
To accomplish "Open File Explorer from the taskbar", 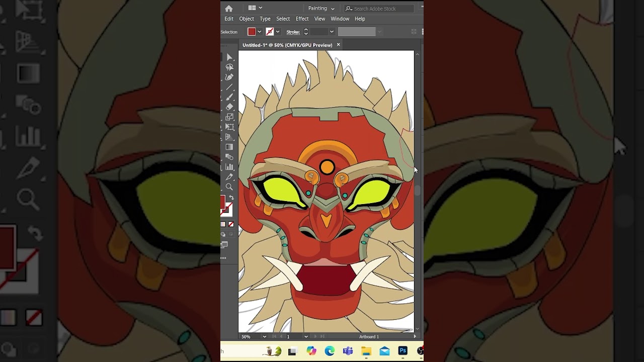I will (366, 351).
